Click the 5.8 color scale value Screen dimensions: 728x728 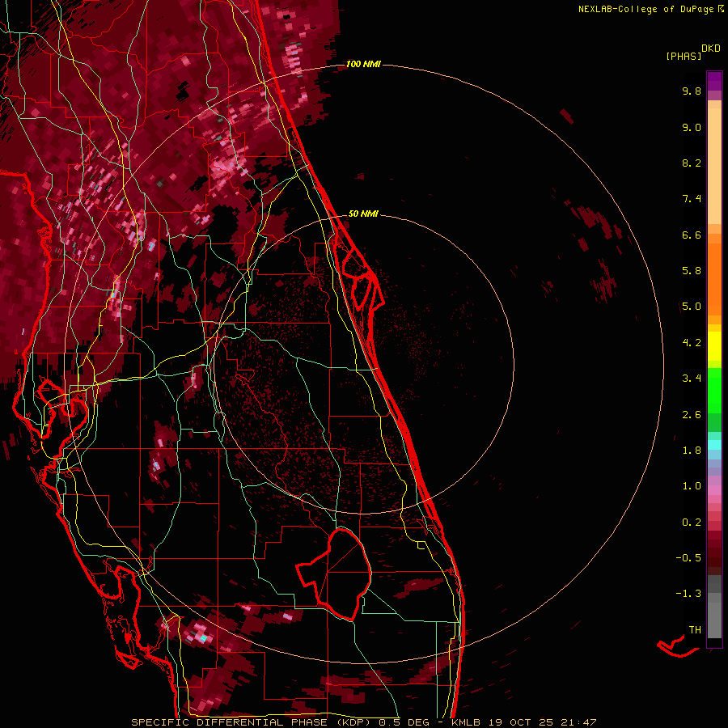click(692, 271)
